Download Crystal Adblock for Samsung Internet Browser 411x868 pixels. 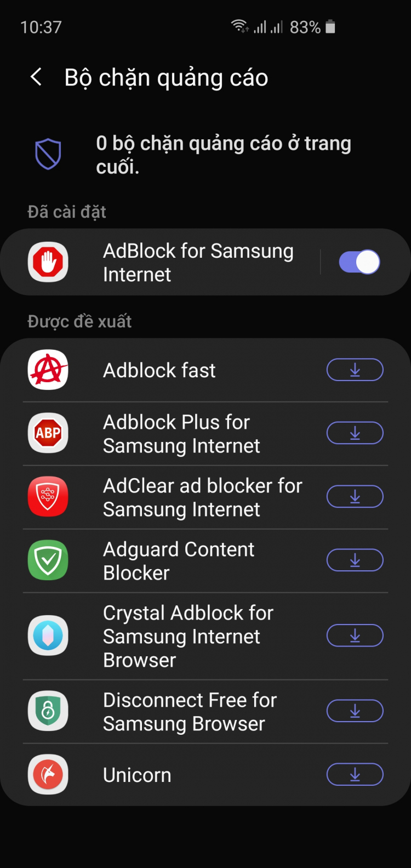(x=355, y=636)
